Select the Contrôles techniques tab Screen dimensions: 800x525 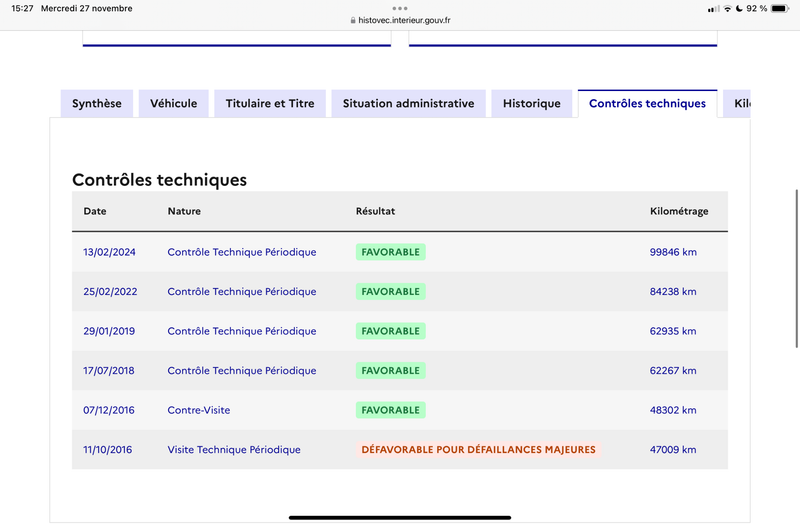click(647, 104)
